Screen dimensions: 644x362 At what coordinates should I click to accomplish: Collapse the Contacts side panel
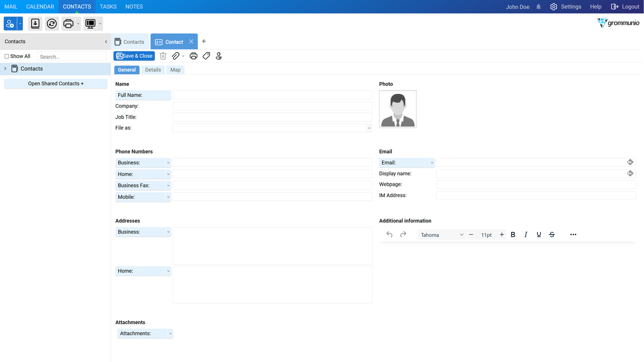106,41
